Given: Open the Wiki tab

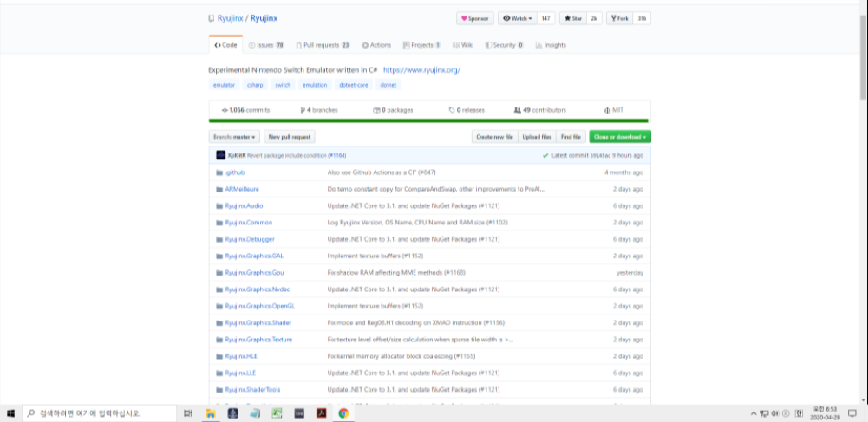Looking at the screenshot, I should [x=463, y=45].
